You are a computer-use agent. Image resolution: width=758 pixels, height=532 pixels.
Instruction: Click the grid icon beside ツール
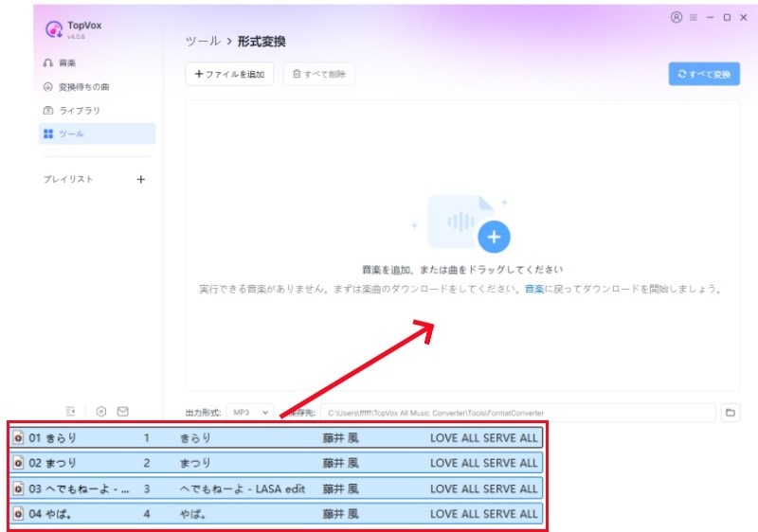click(x=48, y=133)
